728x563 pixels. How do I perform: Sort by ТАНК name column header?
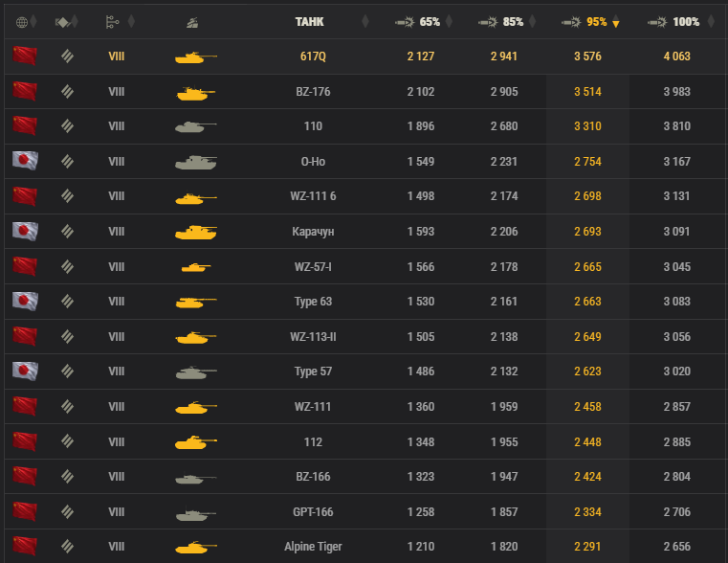click(309, 22)
